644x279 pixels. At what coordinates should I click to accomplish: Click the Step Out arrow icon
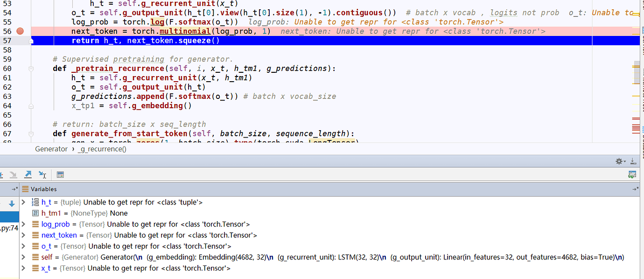click(x=28, y=174)
